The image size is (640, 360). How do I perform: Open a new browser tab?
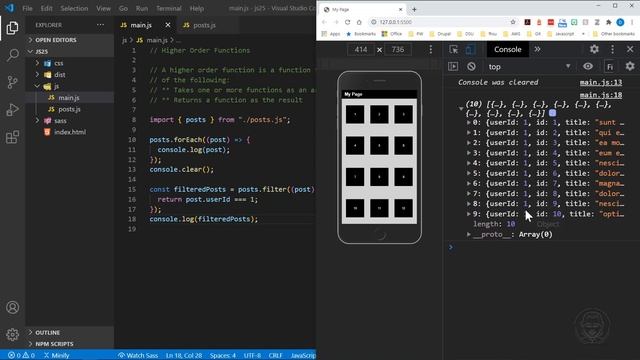pos(414,9)
